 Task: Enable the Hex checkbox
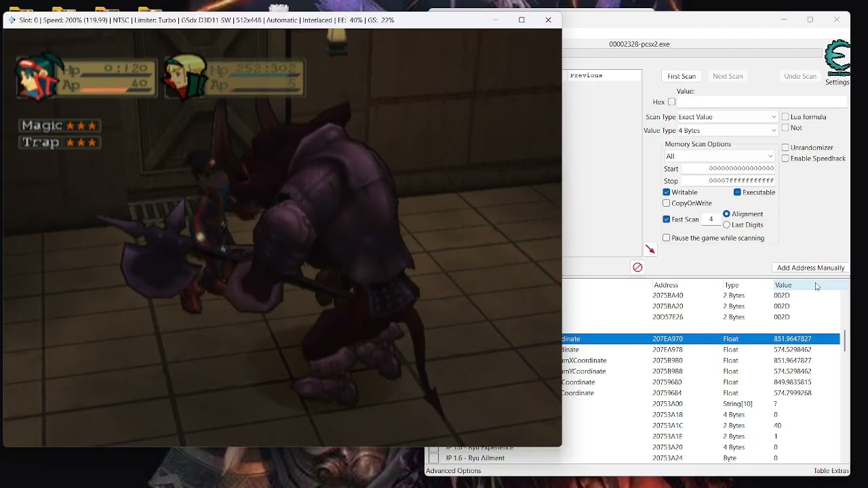click(x=671, y=102)
